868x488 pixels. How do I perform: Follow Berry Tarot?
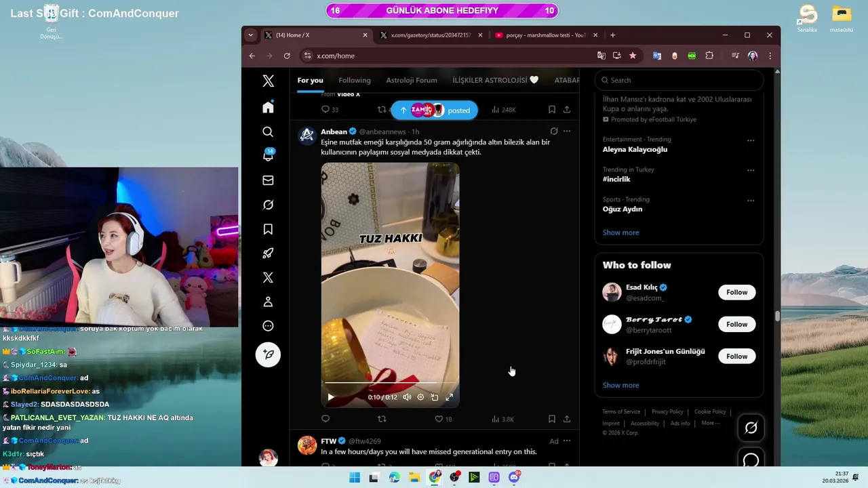[736, 324]
